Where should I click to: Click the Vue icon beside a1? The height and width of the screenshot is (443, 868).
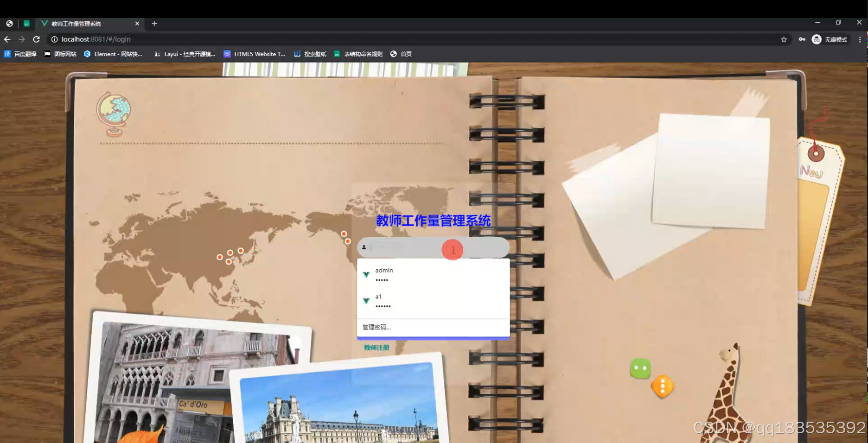(366, 301)
